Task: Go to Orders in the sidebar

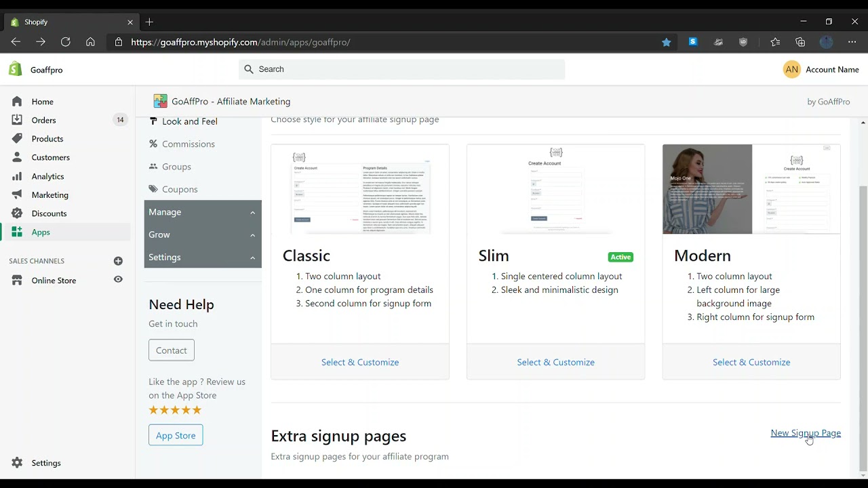Action: pyautogui.click(x=43, y=120)
